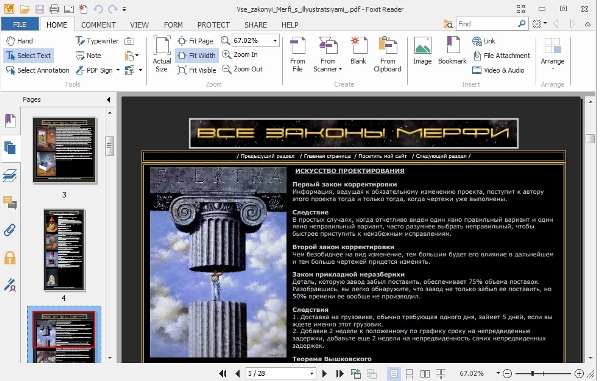Open the Bookmarks side panel icon
600x381 pixels.
pos(10,121)
